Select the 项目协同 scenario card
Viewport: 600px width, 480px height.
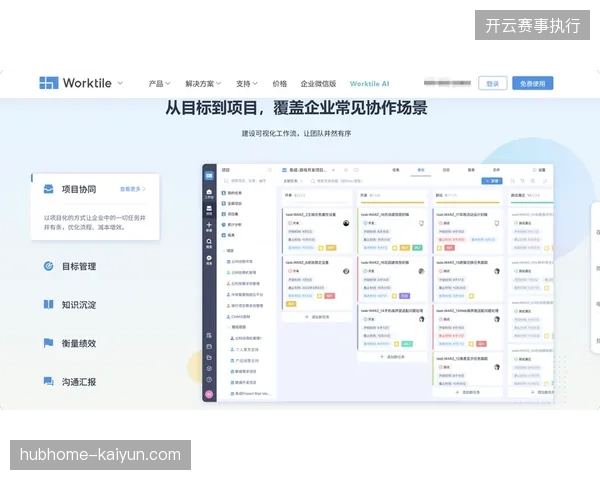tap(95, 207)
